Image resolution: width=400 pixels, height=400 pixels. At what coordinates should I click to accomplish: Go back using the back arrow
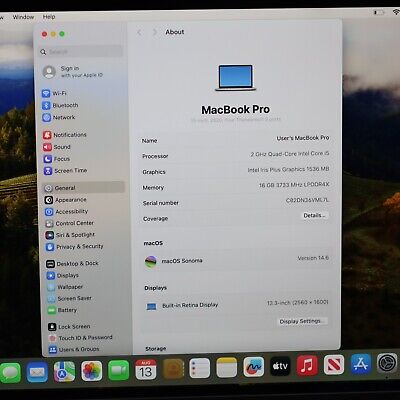tap(139, 32)
